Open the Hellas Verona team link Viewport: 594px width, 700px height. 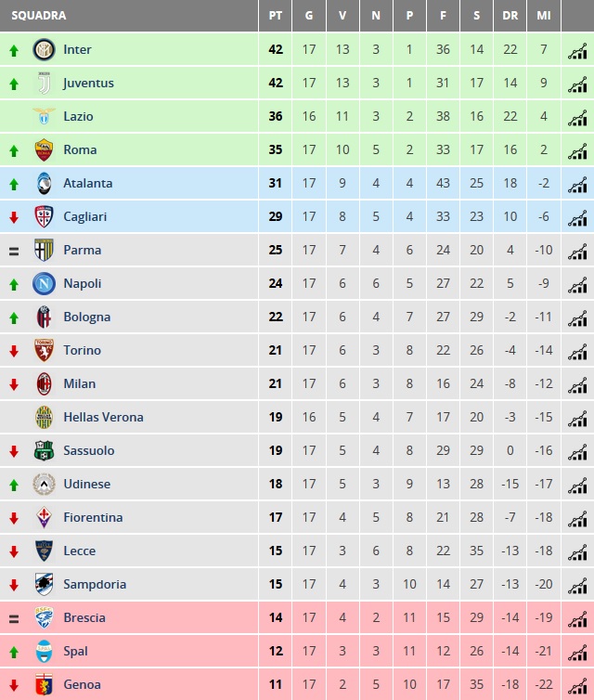(x=104, y=417)
